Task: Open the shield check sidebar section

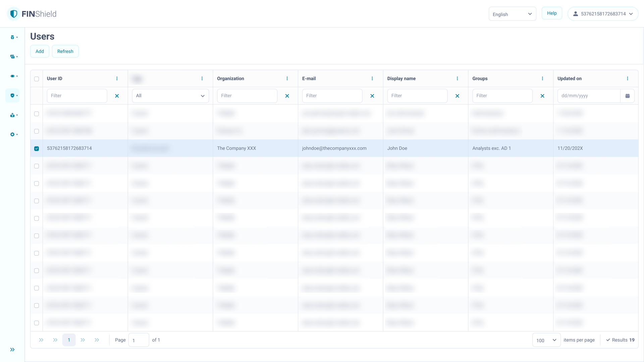Action: (12, 96)
